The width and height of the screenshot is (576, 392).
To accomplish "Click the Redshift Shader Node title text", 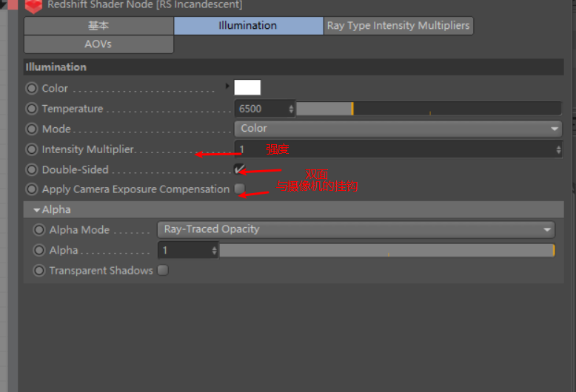I will click(144, 4).
